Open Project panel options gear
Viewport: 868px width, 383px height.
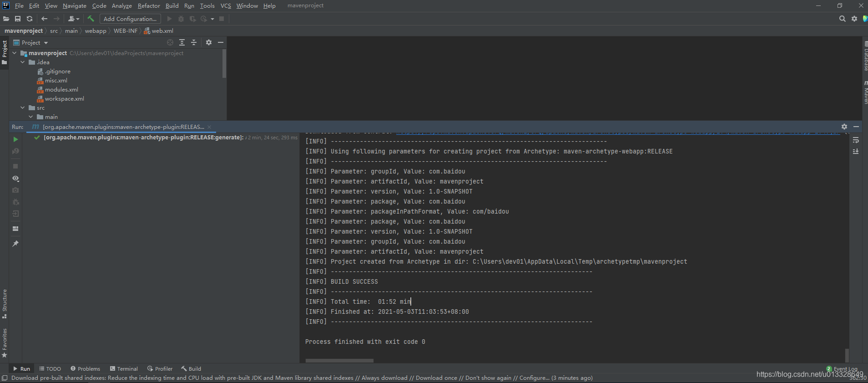209,42
